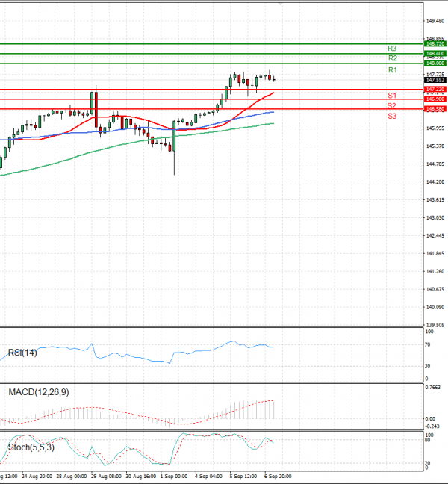The image size is (448, 484).
Task: Click the 142.445 price axis value
Action: 435,235
